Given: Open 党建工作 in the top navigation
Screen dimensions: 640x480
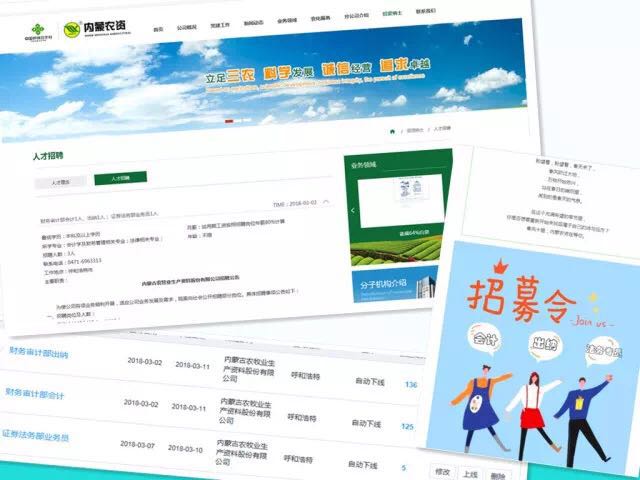Looking at the screenshot, I should (x=220, y=25).
